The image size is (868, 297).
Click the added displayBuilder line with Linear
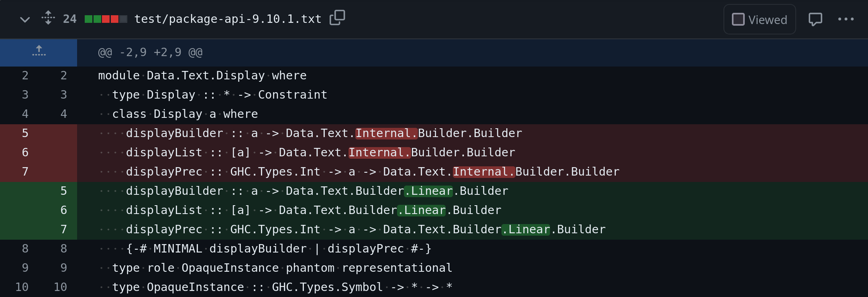[x=473, y=191]
